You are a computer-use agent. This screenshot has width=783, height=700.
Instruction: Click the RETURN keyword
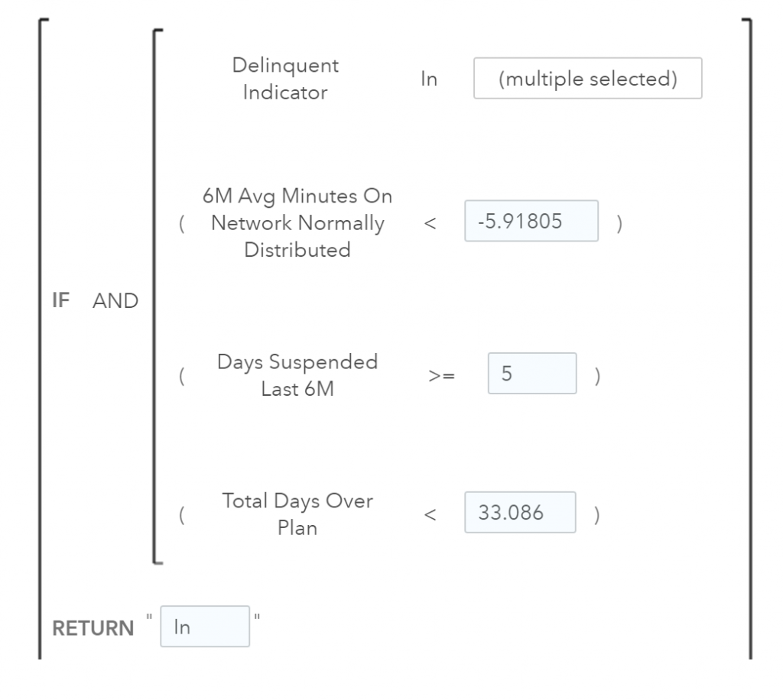[x=93, y=628]
